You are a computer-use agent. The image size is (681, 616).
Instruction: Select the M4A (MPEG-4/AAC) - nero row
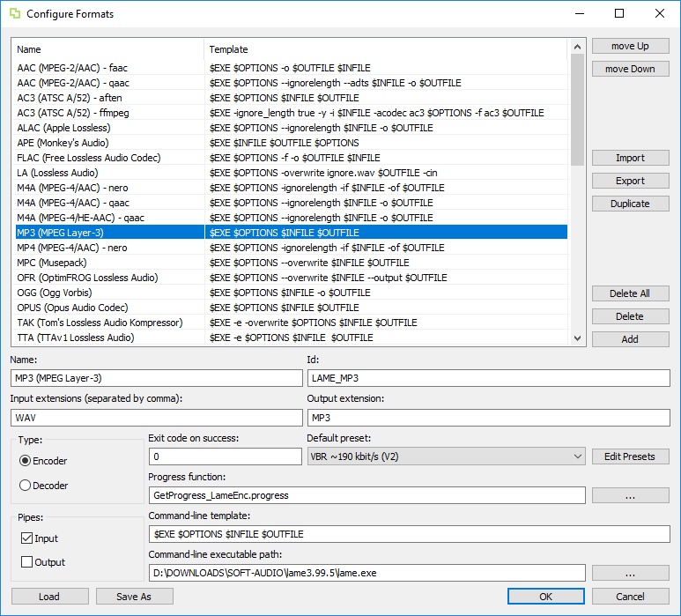point(291,188)
